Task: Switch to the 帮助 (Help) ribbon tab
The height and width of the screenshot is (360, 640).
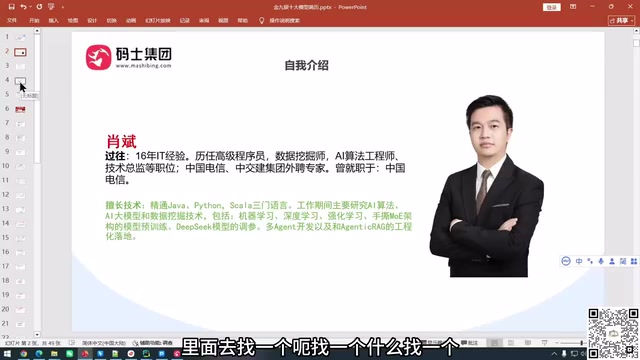Action: coord(242,20)
